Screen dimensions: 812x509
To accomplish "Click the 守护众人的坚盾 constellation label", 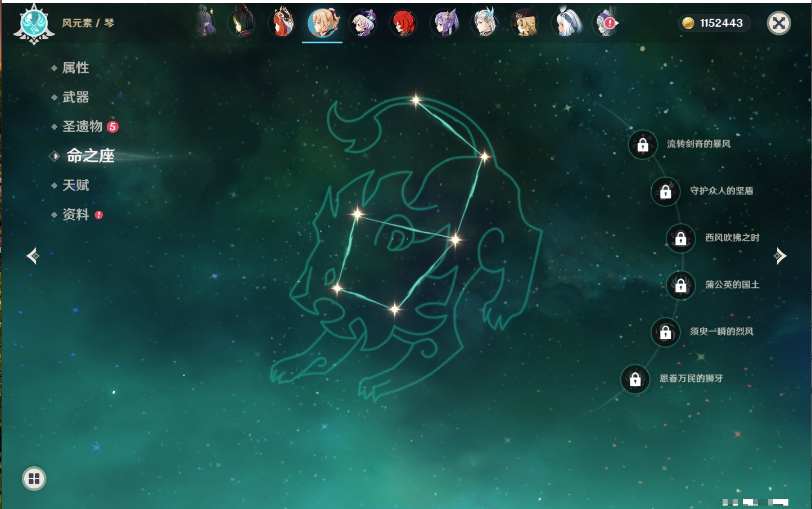I will (x=721, y=191).
